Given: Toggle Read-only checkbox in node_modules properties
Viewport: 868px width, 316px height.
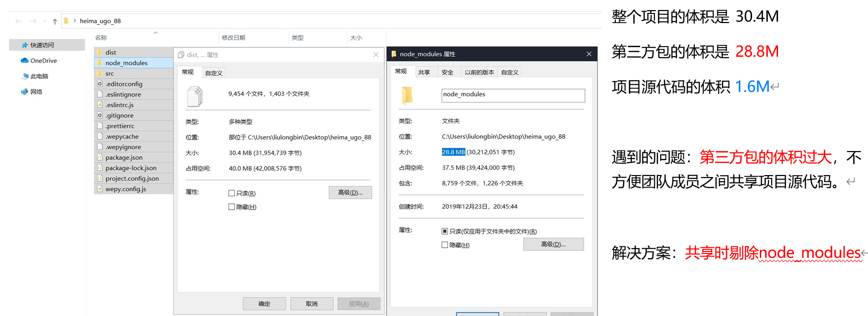Looking at the screenshot, I should coord(445,231).
